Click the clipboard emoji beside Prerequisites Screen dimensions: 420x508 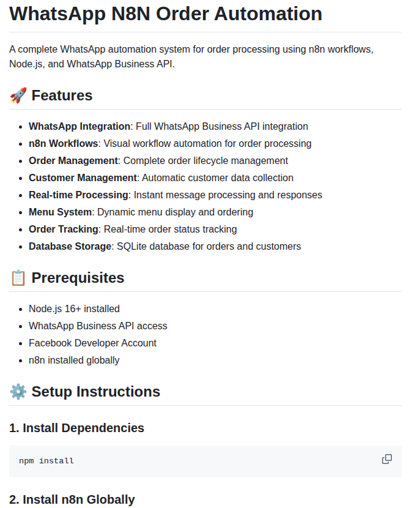18,278
